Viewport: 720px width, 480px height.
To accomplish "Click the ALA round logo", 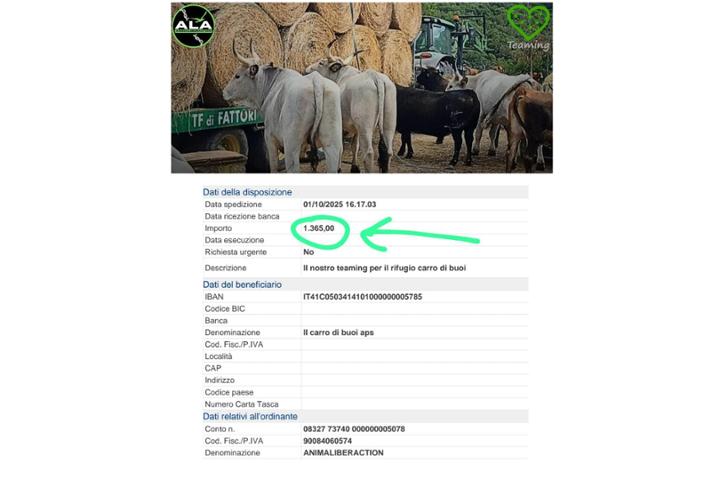I will (x=193, y=26).
